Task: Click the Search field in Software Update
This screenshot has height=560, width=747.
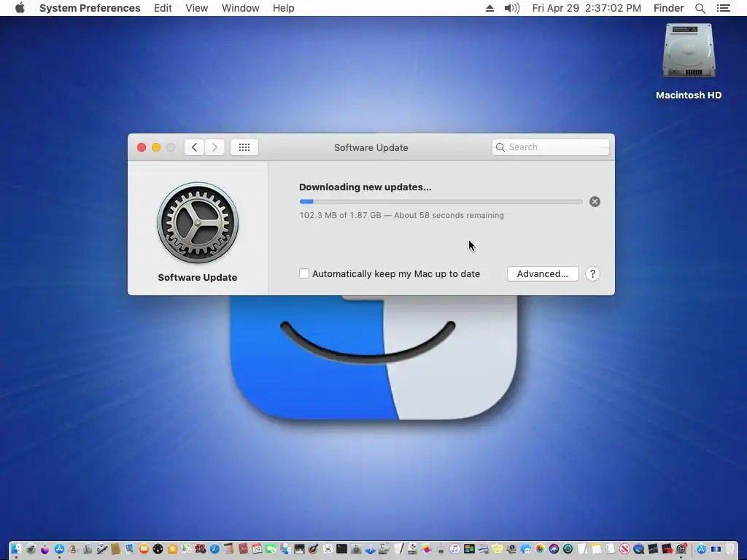Action: pos(550,147)
